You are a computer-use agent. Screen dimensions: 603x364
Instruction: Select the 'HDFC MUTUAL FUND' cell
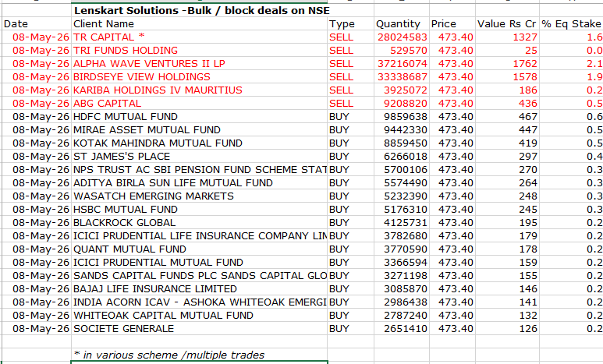(199, 117)
